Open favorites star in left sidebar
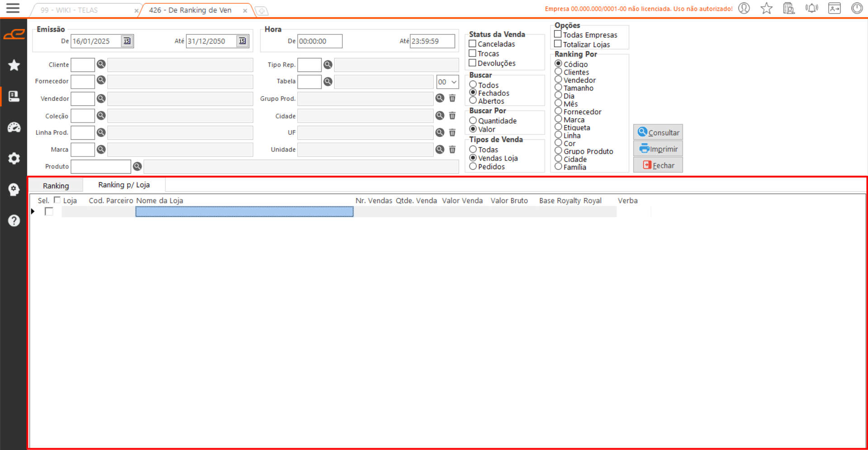This screenshot has height=450, width=868. 14,66
